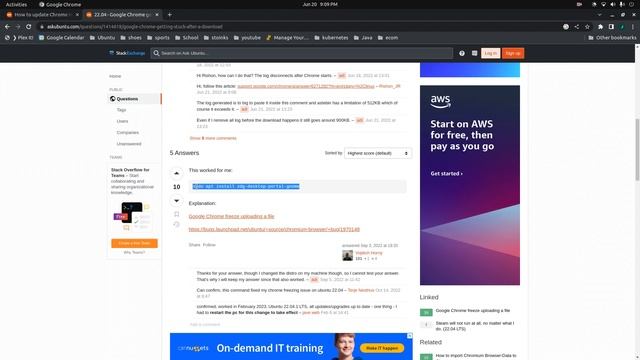Open clock and date in top bar
Viewport: 640px width, 360px height.
tap(320, 4)
